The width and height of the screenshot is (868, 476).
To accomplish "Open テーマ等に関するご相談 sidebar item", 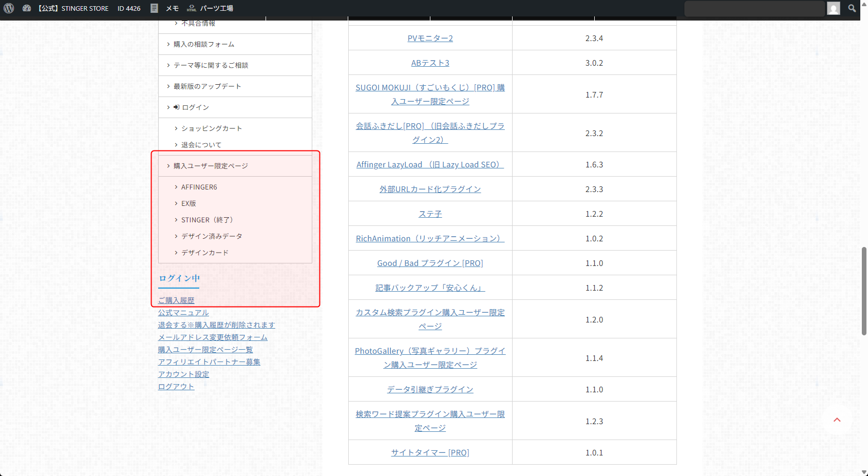I will 235,65.
